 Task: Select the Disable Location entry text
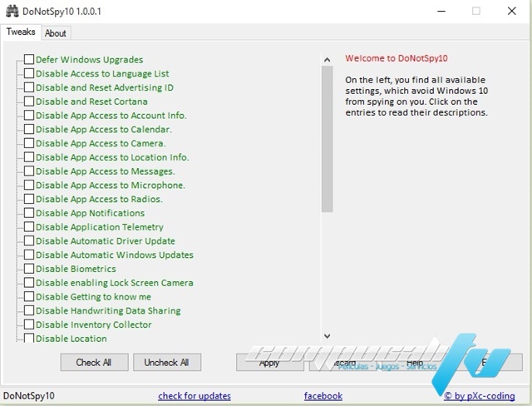coord(71,339)
